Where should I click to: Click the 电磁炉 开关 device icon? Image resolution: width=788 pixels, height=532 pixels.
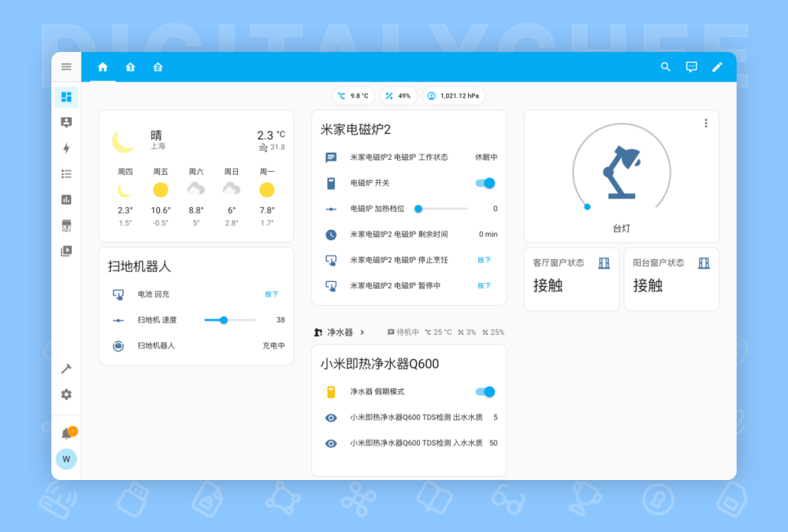click(331, 183)
